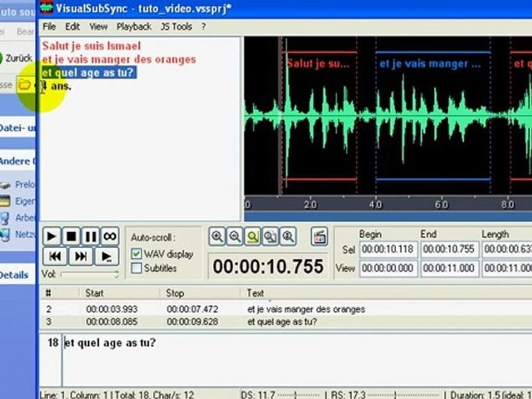Click the zoom all magnifier icon
This screenshot has width=532, height=399.
[x=270, y=237]
